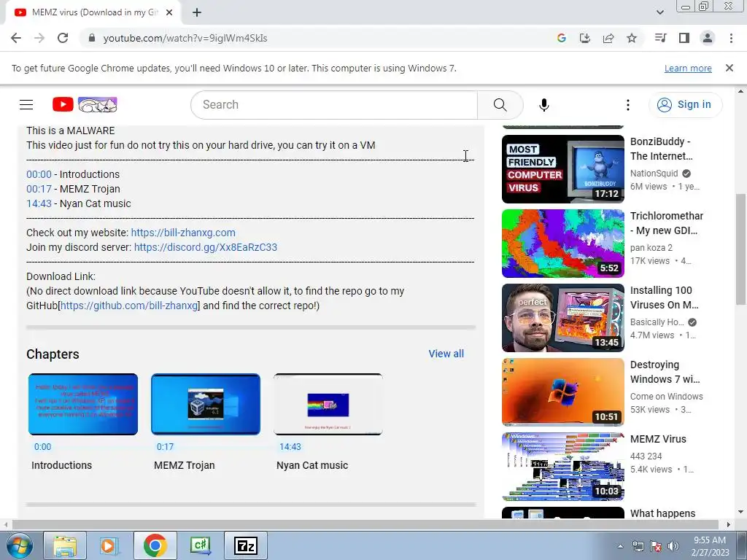747x560 pixels.
Task: Click Installing 100 Viruses video title
Action: click(x=664, y=297)
